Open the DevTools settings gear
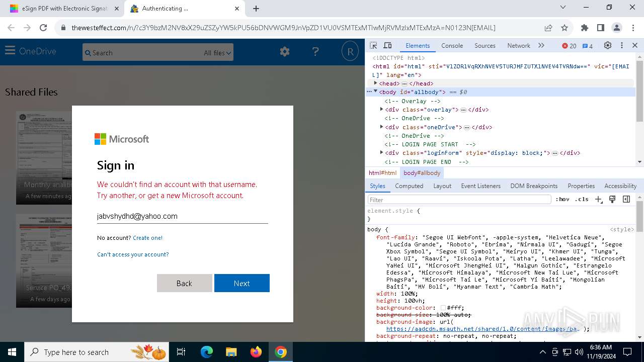The width and height of the screenshot is (644, 362). [x=608, y=45]
